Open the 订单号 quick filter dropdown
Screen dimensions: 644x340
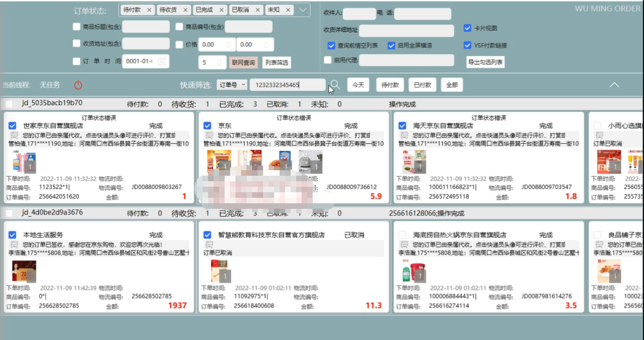(232, 85)
